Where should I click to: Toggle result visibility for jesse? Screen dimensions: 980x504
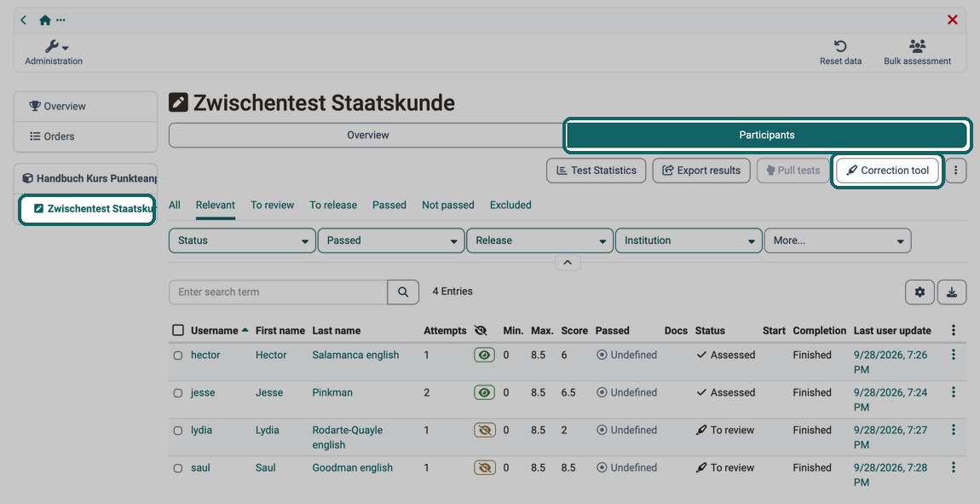pos(484,392)
